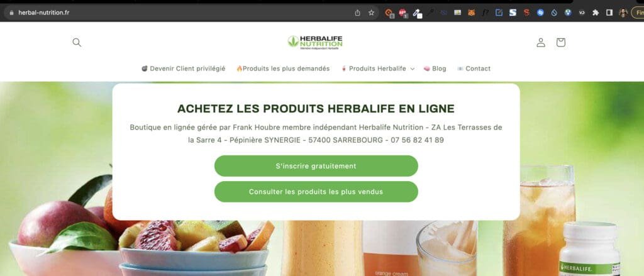Bookmark this page with the star icon

371,13
